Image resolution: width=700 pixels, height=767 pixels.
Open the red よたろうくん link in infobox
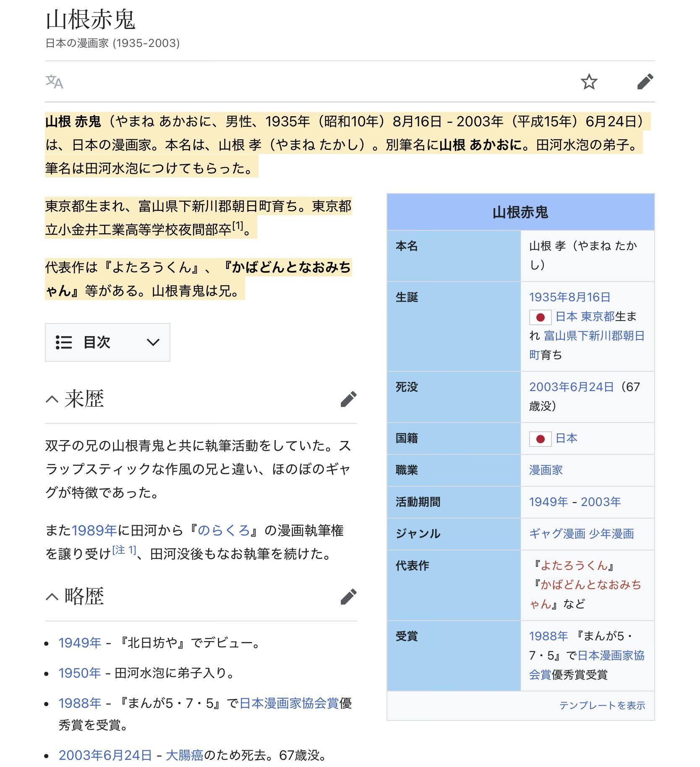574,566
